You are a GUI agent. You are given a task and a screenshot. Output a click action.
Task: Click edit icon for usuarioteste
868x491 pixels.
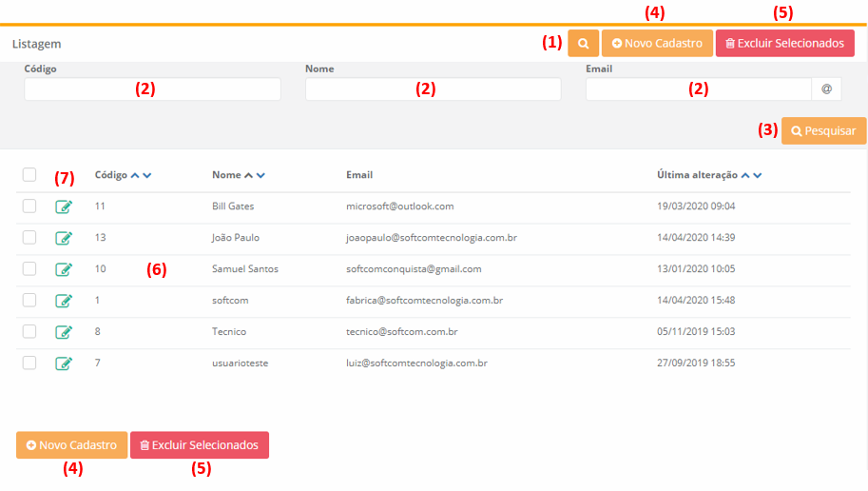tap(64, 363)
